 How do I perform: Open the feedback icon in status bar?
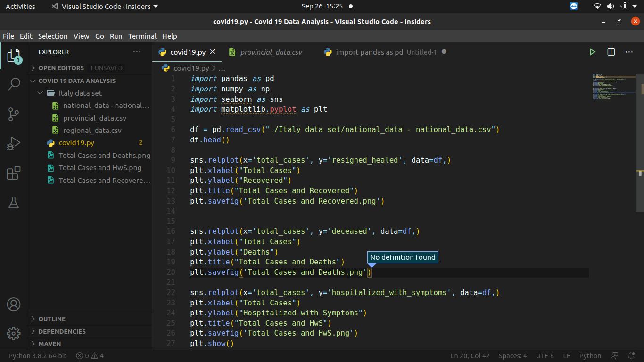(614, 356)
